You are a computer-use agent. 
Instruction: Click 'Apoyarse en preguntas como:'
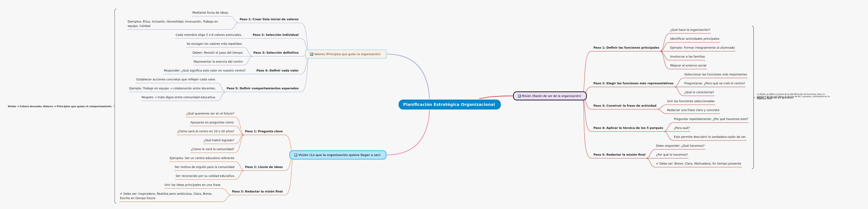(x=212, y=123)
